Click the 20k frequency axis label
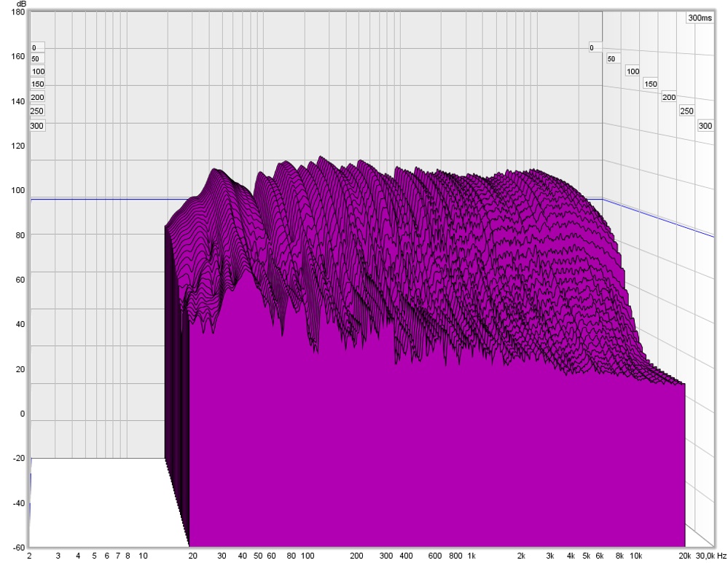This screenshot has height=563, width=728. pos(684,556)
